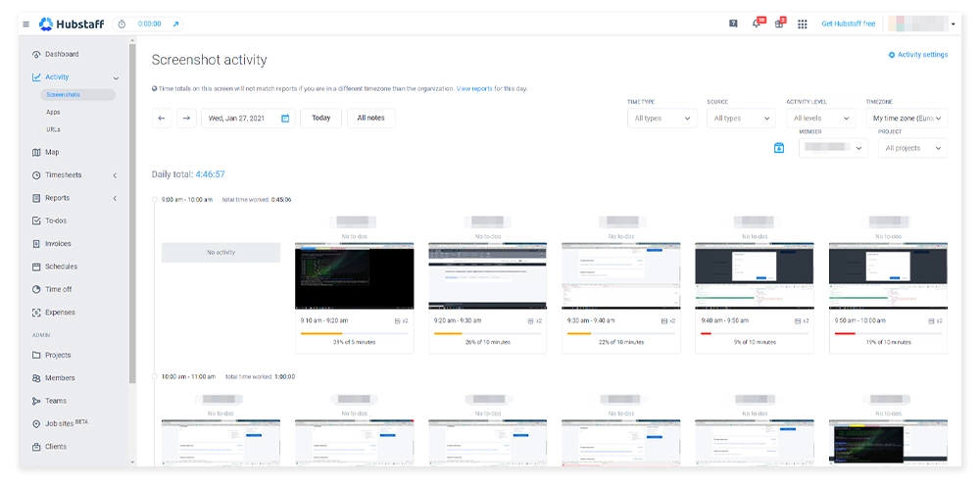Click the help question mark icon

[733, 24]
